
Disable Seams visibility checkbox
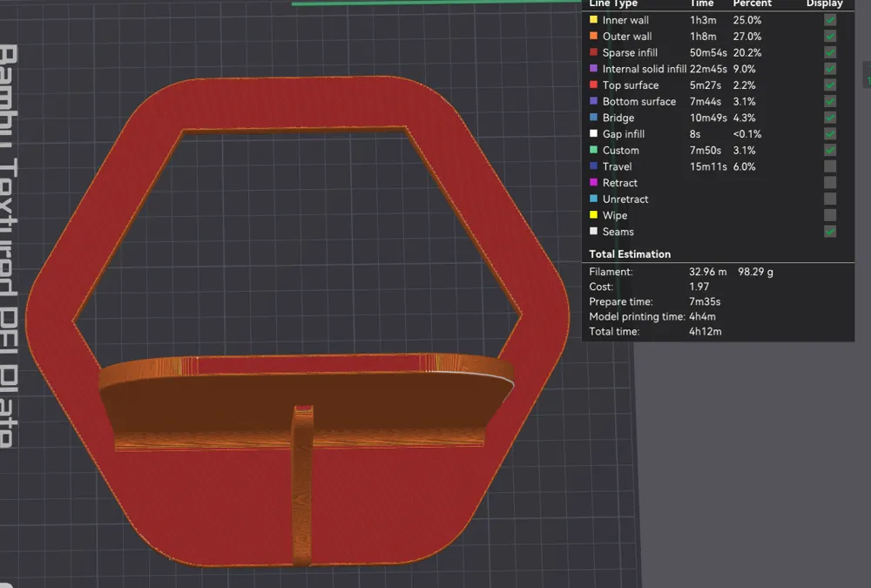point(830,232)
